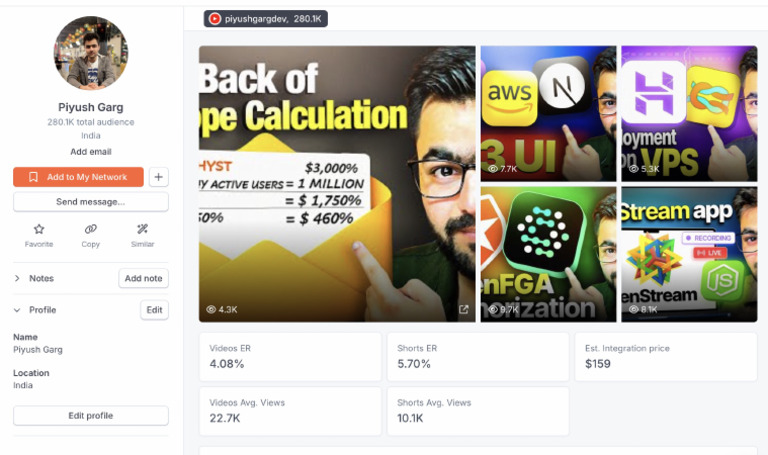This screenshot has height=455, width=768.
Task: Open the Send message field
Action: point(91,202)
